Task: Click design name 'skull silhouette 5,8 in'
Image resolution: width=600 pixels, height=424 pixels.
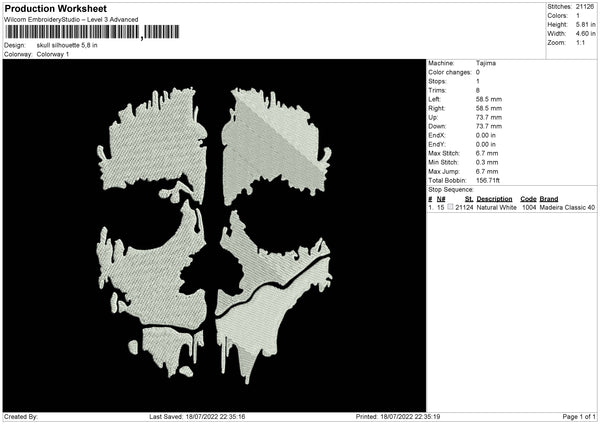Action: (67, 45)
